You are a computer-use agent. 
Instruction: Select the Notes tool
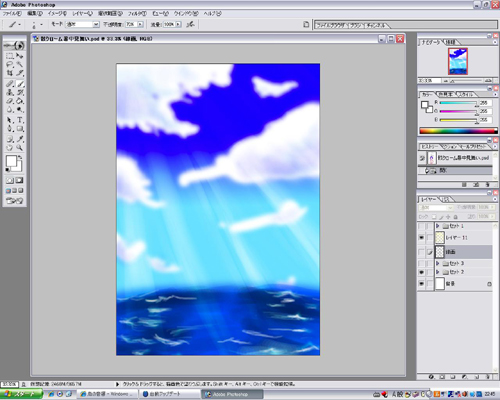pos(10,139)
